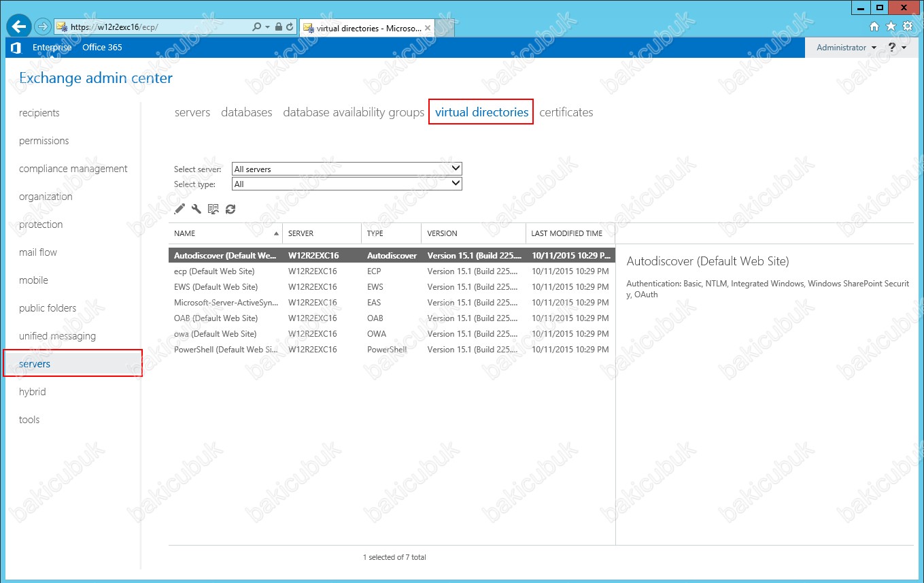The height and width of the screenshot is (583, 924).
Task: Reload the page using address bar refresh
Action: [290, 27]
